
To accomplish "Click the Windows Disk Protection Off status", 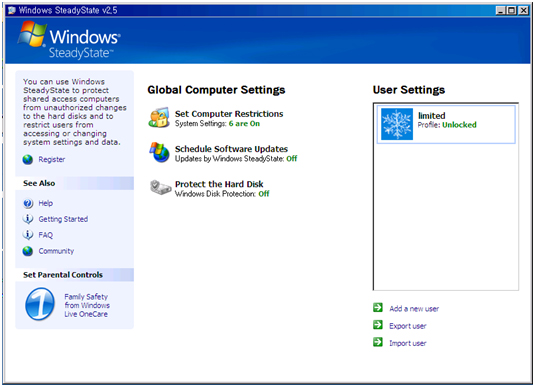I will pos(264,194).
